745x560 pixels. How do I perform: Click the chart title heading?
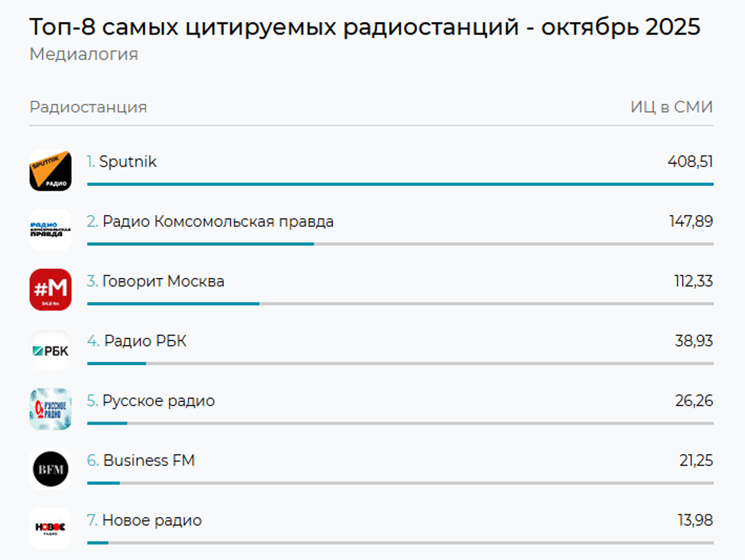pyautogui.click(x=365, y=27)
